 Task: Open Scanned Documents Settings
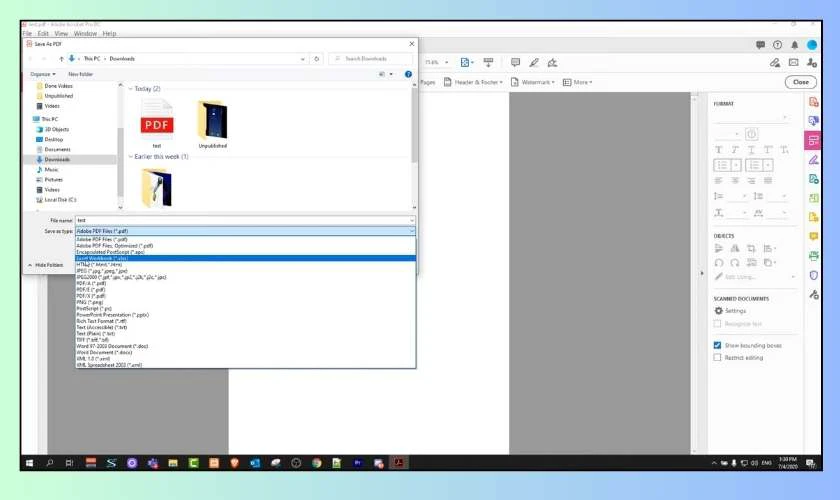(x=730, y=311)
